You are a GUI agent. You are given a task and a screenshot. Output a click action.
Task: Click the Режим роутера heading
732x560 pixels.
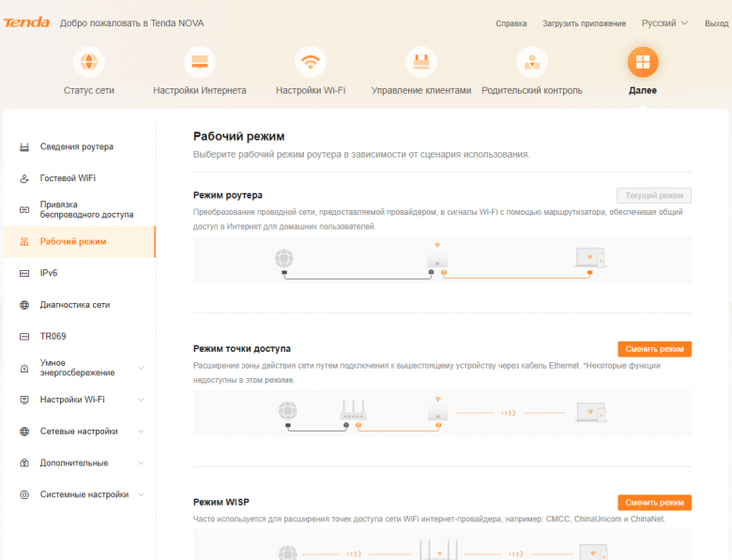(x=228, y=195)
